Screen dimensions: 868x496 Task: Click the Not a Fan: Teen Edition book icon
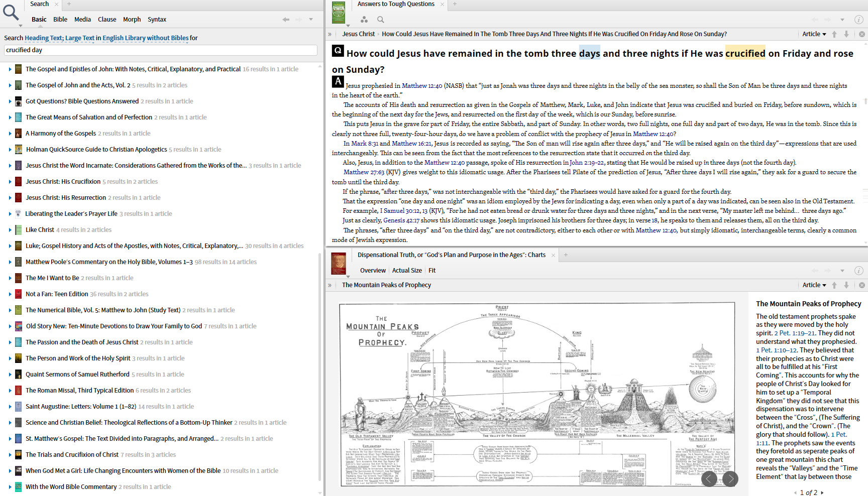tap(18, 294)
